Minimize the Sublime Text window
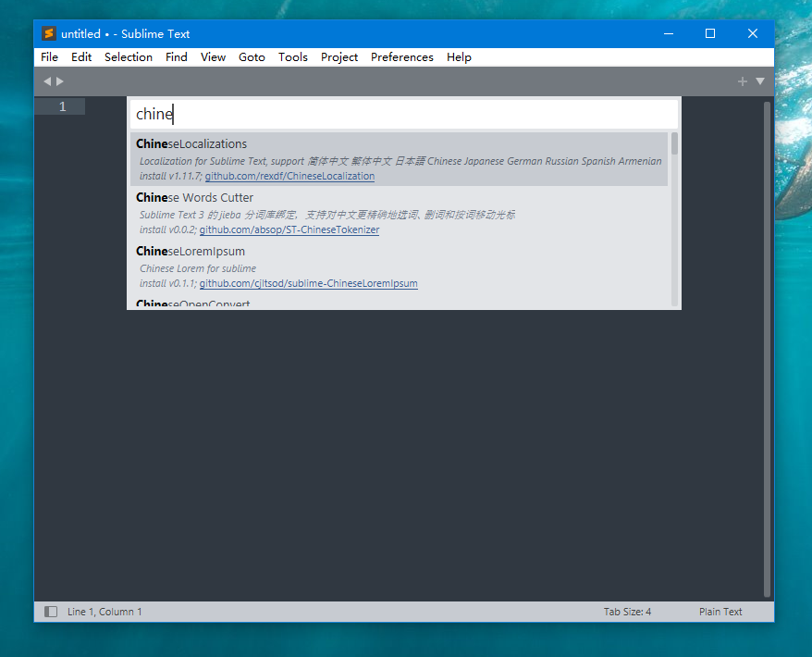This screenshot has width=812, height=657. (669, 33)
